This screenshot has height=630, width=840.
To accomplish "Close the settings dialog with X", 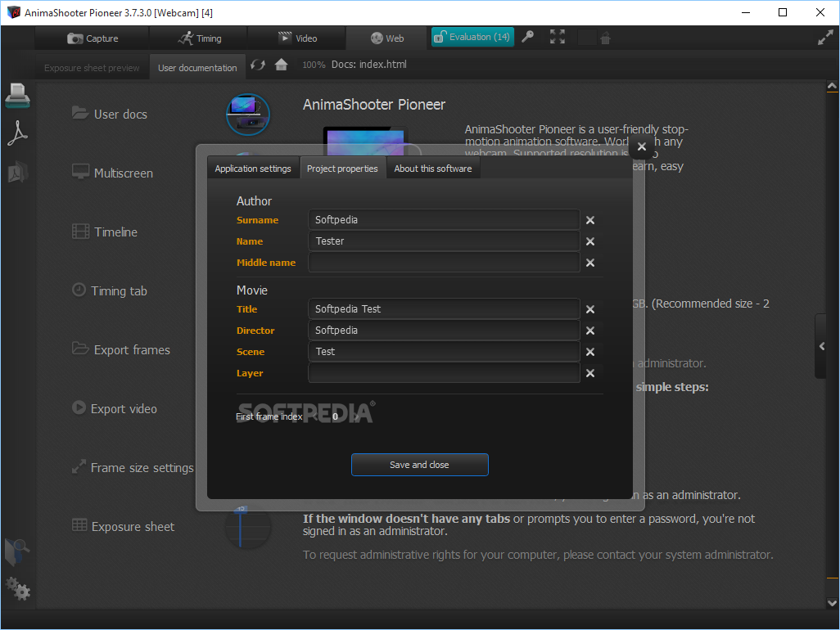I will pos(642,146).
